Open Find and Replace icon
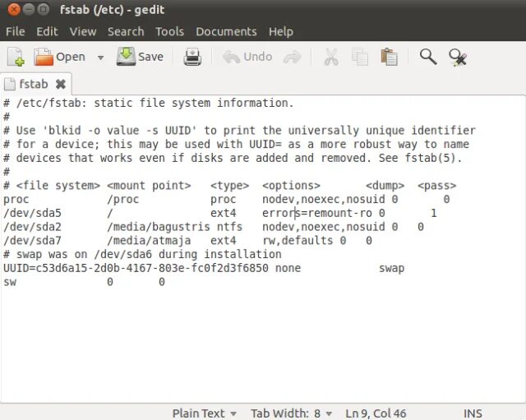 coord(458,58)
